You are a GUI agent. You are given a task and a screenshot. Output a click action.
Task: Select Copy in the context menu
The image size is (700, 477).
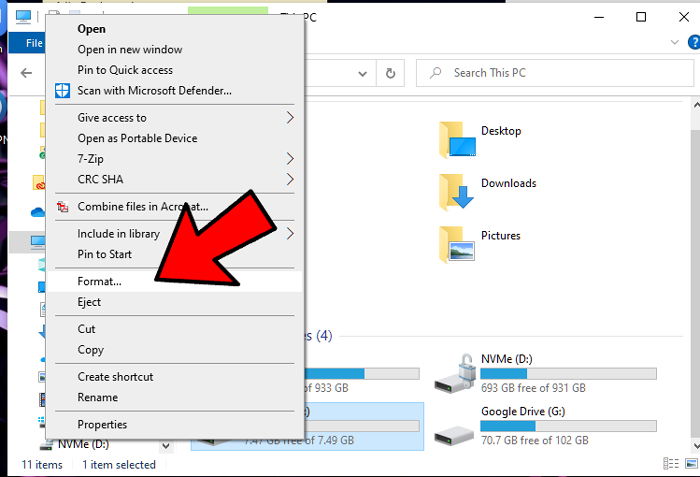coord(175,350)
